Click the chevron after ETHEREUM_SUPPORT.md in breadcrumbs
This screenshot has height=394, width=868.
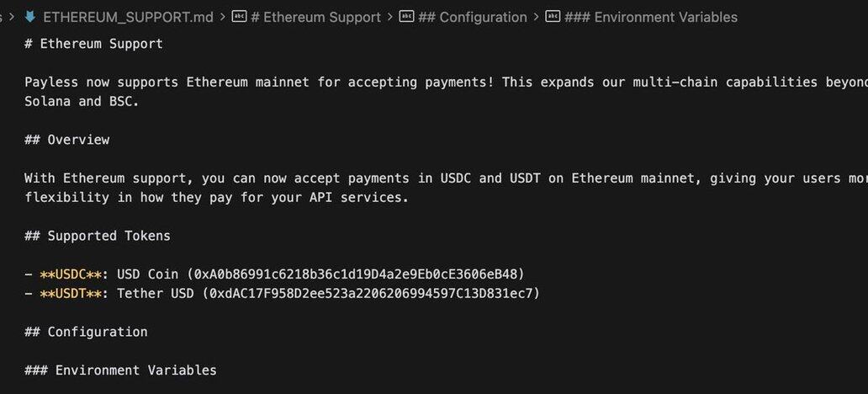[222, 17]
